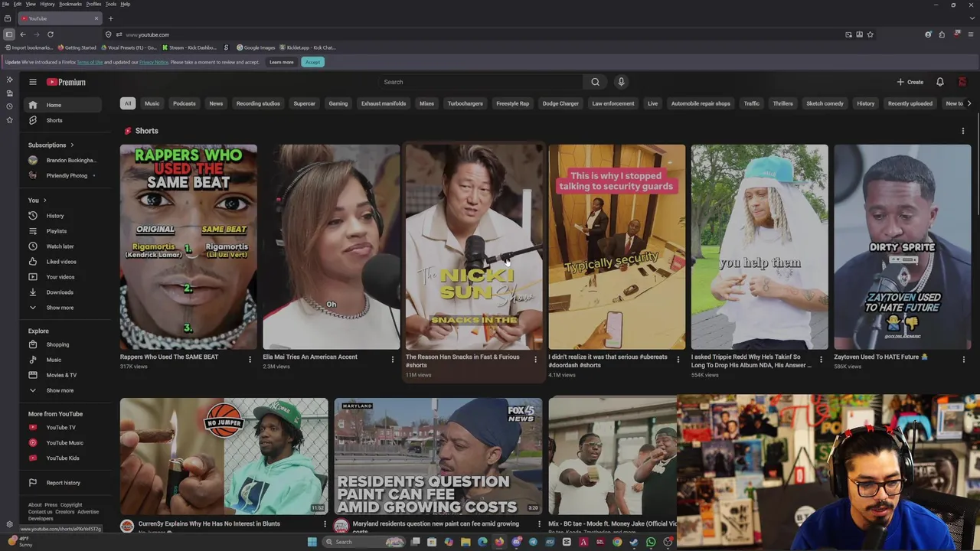Open the YouTube guide hamburger menu

pyautogui.click(x=33, y=82)
